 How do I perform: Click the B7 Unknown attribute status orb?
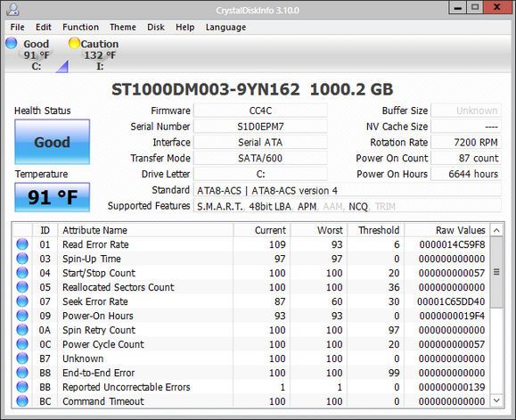click(22, 358)
